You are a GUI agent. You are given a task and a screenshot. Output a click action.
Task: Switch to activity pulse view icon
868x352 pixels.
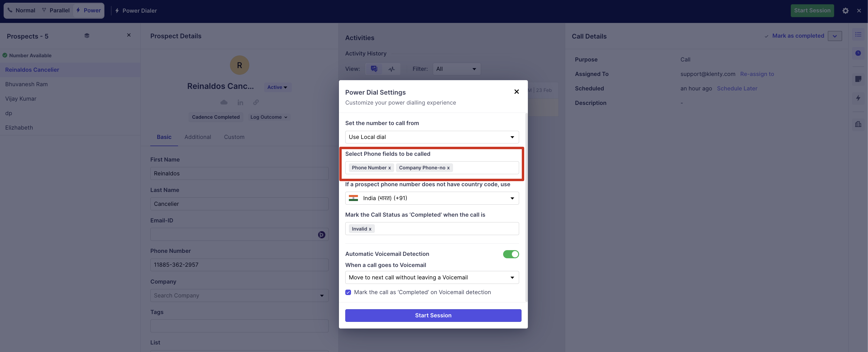point(391,69)
